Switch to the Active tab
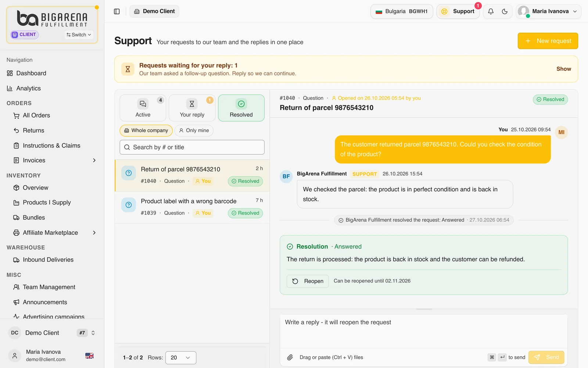588x368 pixels. (143, 108)
